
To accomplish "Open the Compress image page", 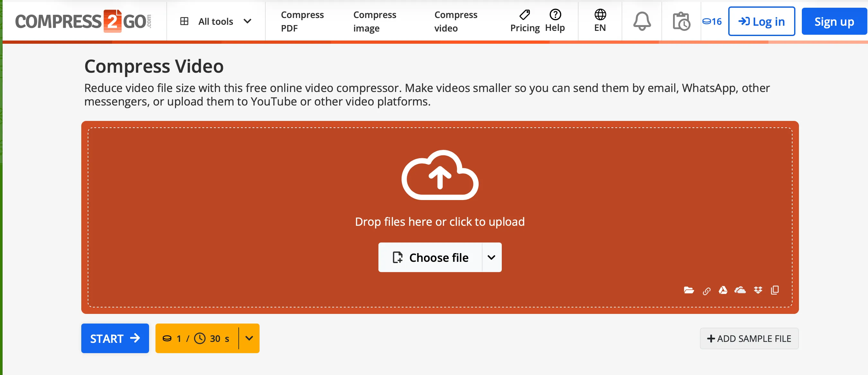I will (x=374, y=21).
